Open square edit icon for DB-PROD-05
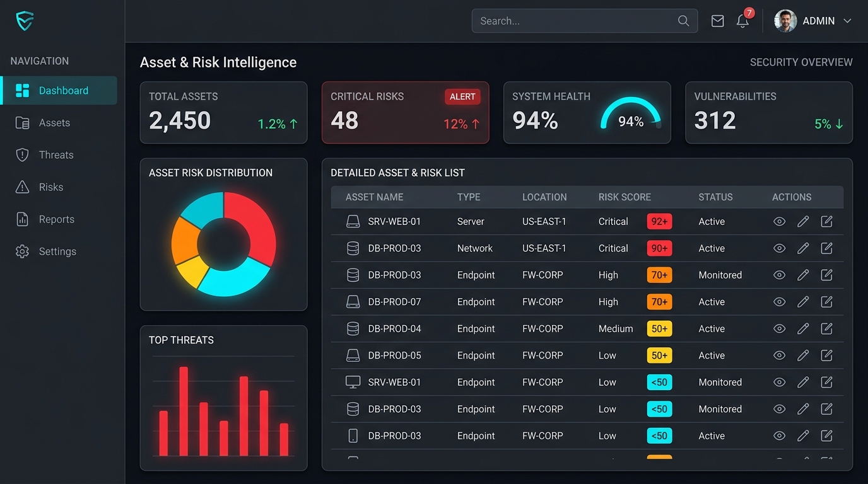The height and width of the screenshot is (484, 868). (x=826, y=355)
